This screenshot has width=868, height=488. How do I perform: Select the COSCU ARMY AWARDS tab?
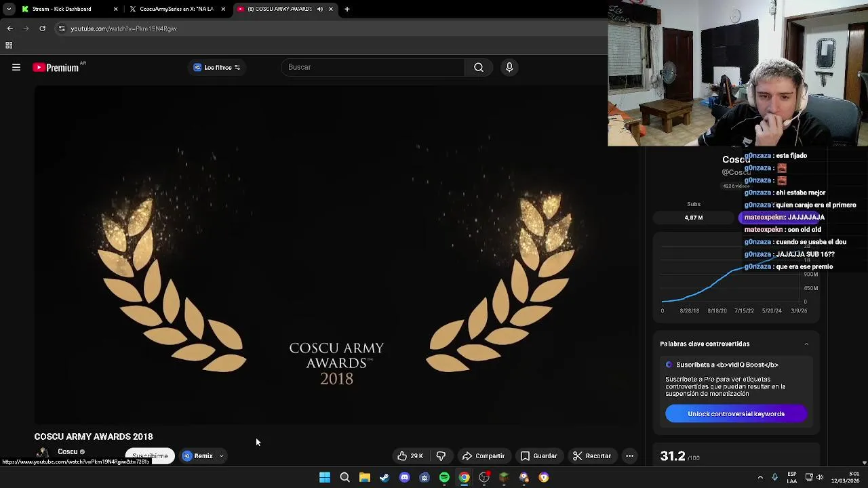click(x=279, y=9)
